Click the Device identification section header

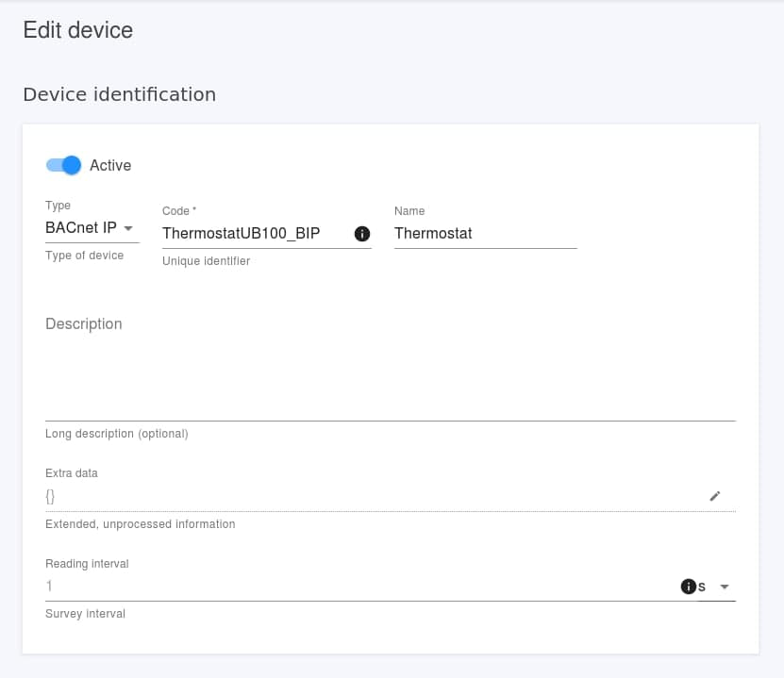(120, 94)
